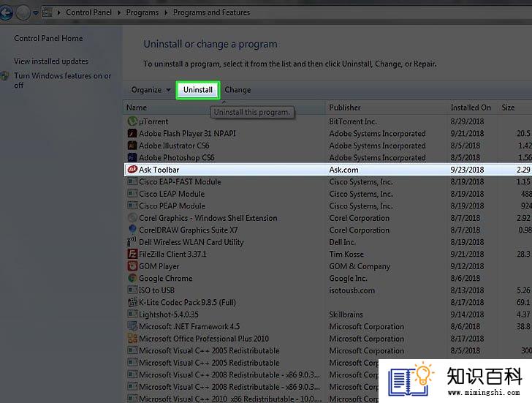Click the Microsoft Office Professional Plus icon

(132, 338)
